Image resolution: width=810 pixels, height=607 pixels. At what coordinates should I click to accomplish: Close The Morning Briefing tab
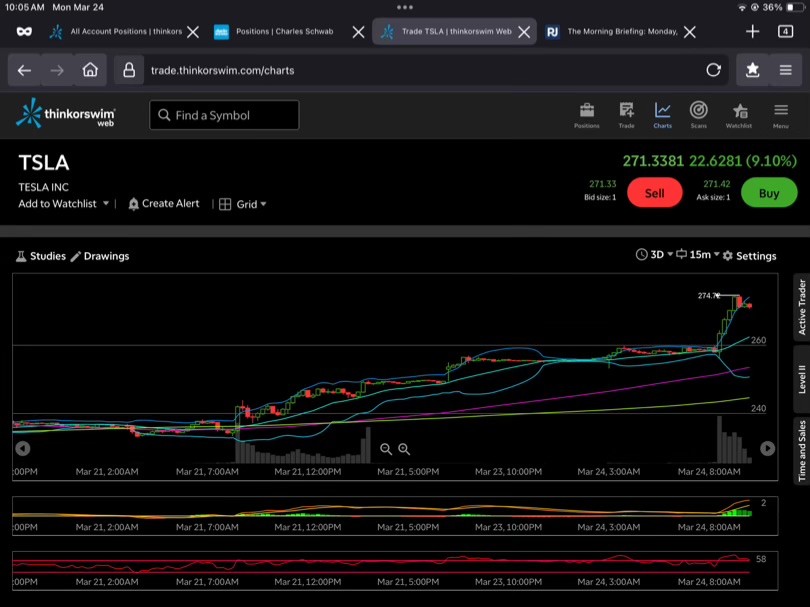point(690,32)
